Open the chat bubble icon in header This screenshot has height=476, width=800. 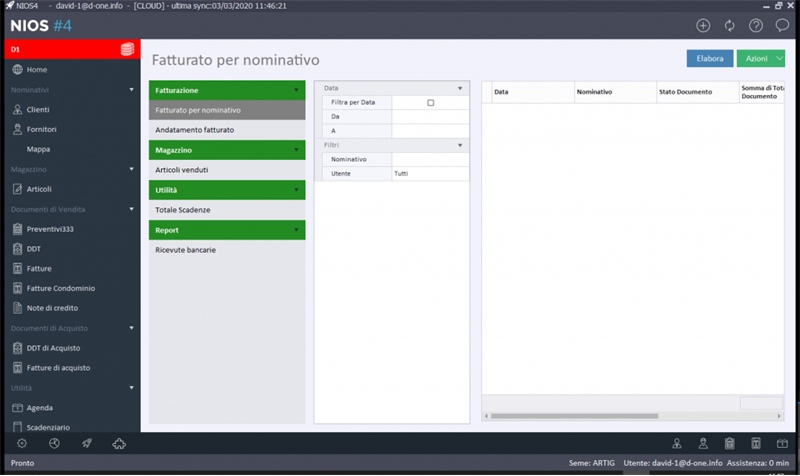[x=782, y=26]
